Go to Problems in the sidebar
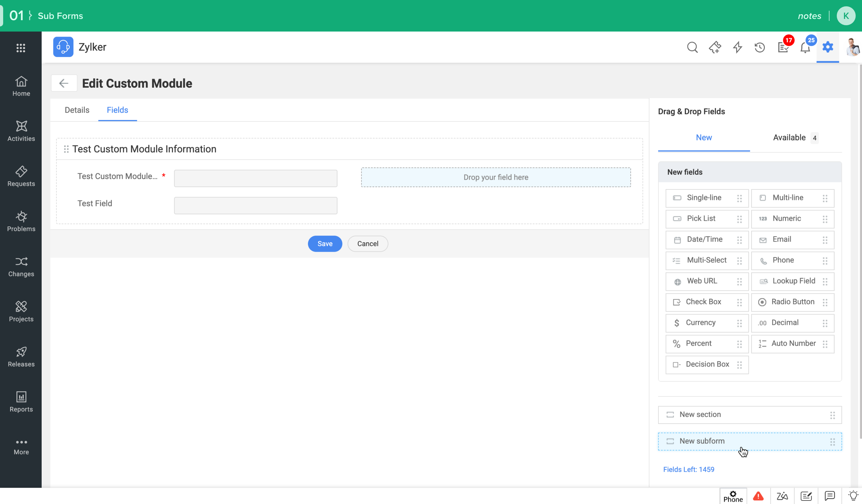Image resolution: width=862 pixels, height=504 pixels. coord(21,221)
